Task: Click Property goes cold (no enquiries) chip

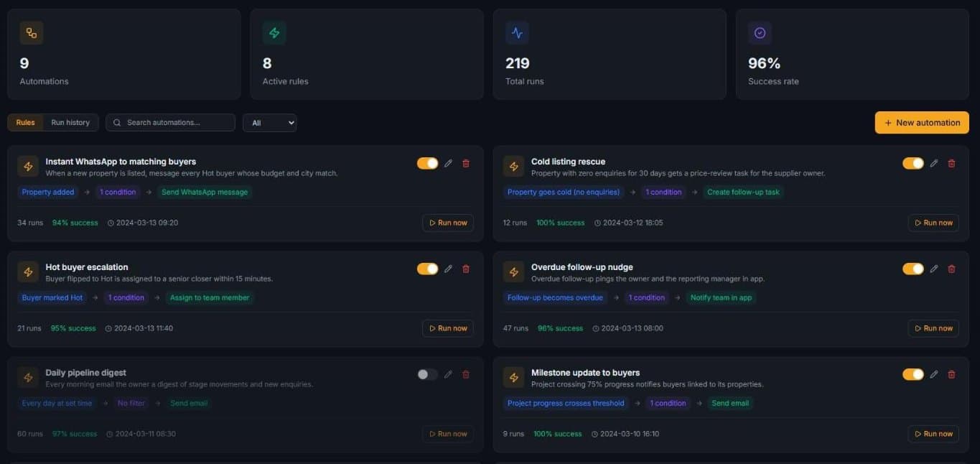Action: (564, 192)
